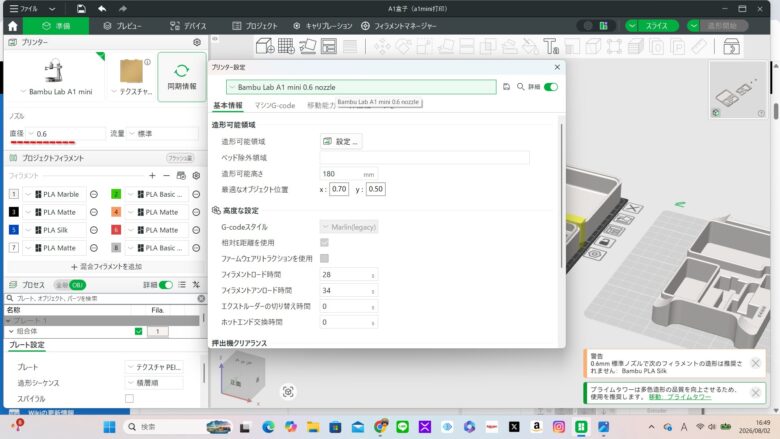Switch to the Calibration tab
Viewport: 780px width, 439px height.
pos(322,26)
